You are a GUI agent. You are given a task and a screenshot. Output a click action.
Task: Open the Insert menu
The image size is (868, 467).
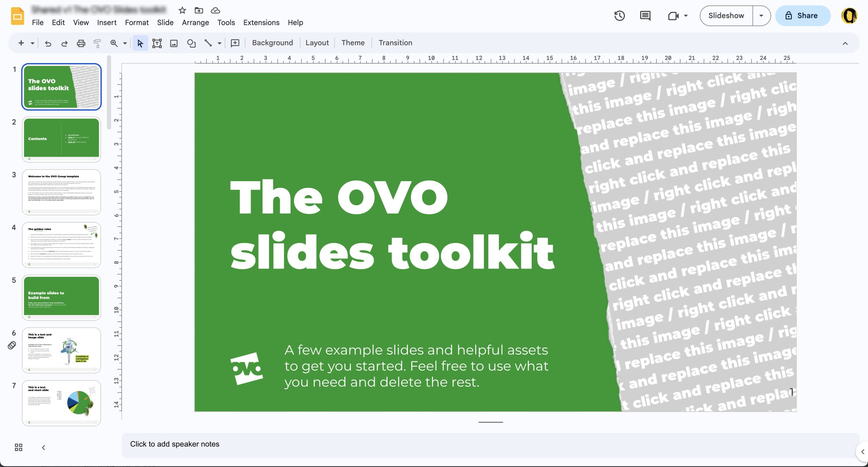click(x=107, y=22)
